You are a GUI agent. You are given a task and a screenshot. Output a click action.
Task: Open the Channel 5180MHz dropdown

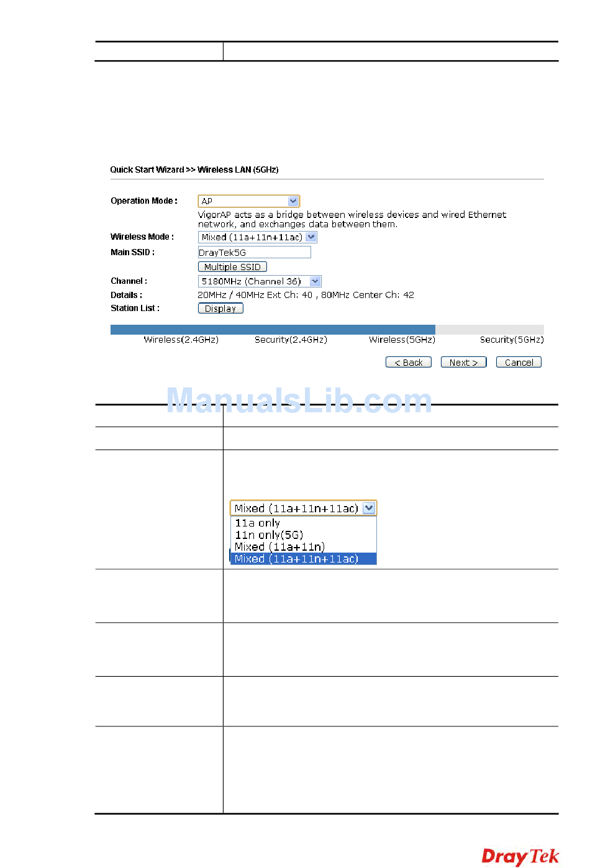260,281
